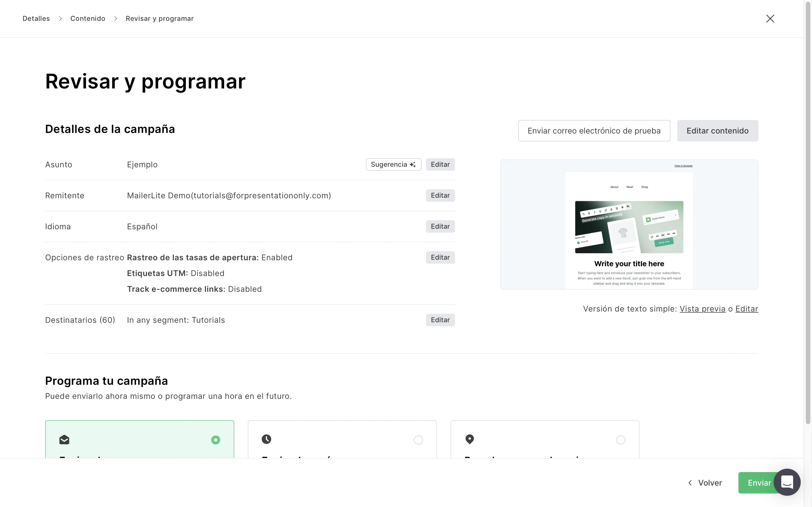Select the timezone-based delivery radio button
812x507 pixels.
pyautogui.click(x=621, y=440)
